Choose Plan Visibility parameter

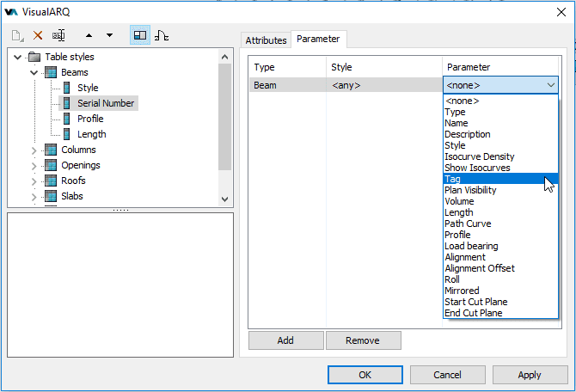click(x=500, y=190)
